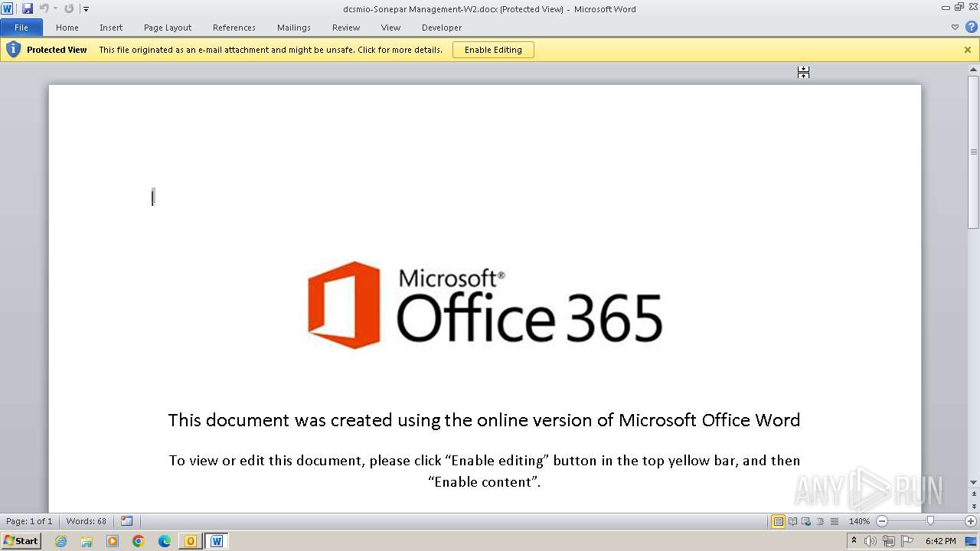The width and height of the screenshot is (980, 551).
Task: Open Customize Quick Access Toolbar dropdown
Action: (x=86, y=9)
